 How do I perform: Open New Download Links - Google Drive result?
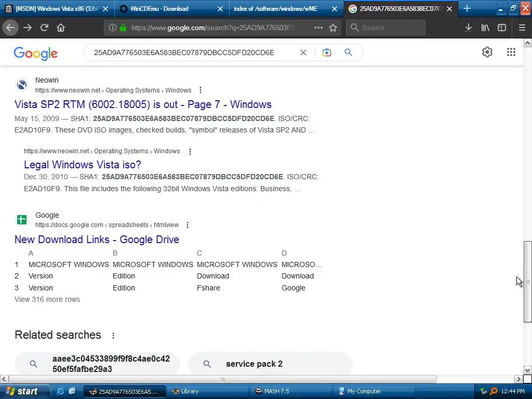[97, 240]
